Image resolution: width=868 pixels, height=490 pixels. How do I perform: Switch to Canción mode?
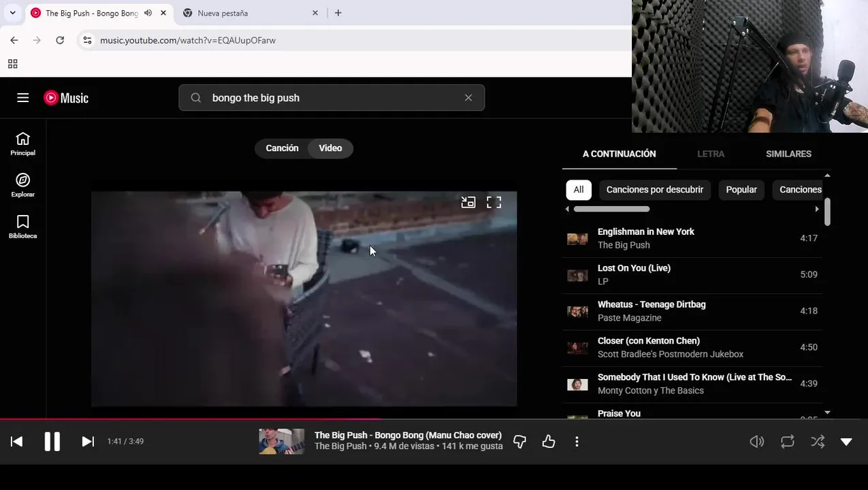tap(282, 148)
